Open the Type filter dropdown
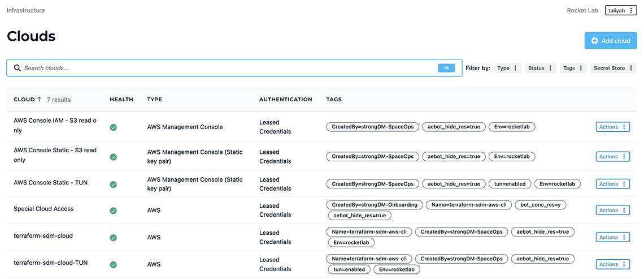 (508, 68)
